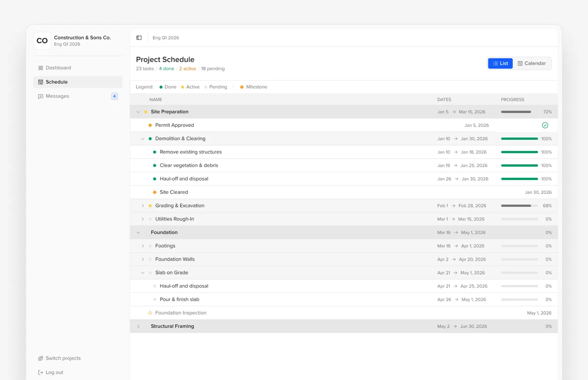The width and height of the screenshot is (588, 380).
Task: Click the yellow status dot for Grading & Excavation
Action: (150, 206)
